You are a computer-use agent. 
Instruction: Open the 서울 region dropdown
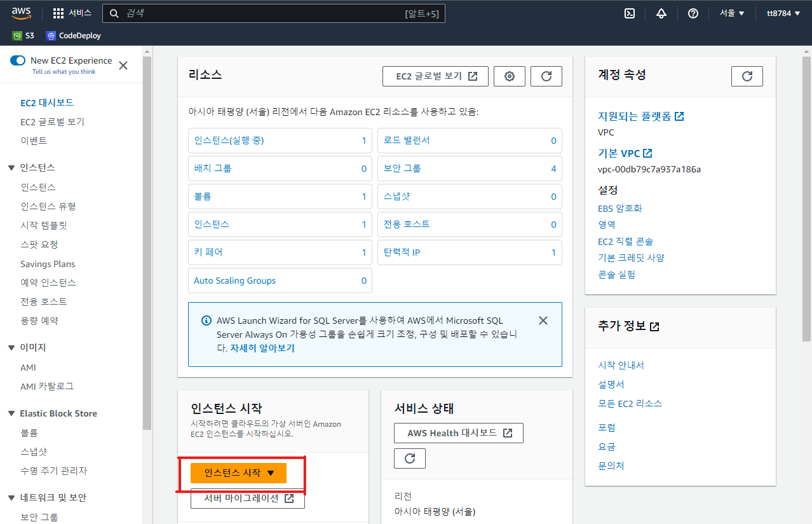click(x=732, y=13)
